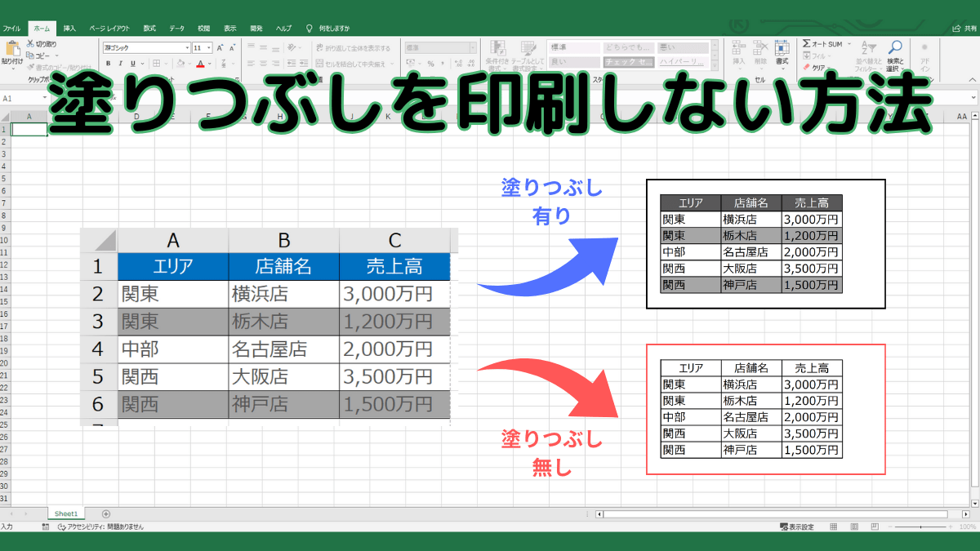Toggle Italic formatting button

point(120,64)
